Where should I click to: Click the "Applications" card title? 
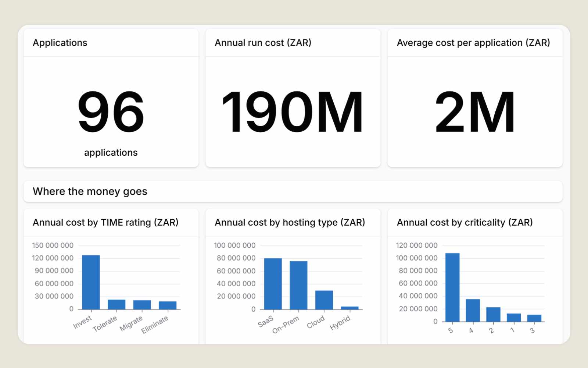pos(60,43)
